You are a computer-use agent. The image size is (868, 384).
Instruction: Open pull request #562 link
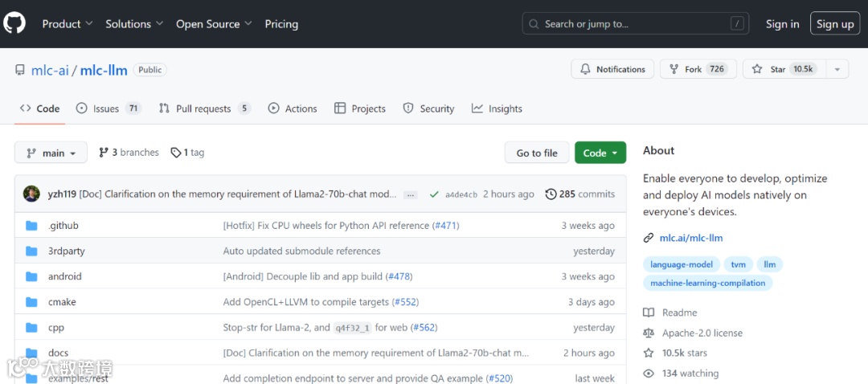pyautogui.click(x=424, y=328)
